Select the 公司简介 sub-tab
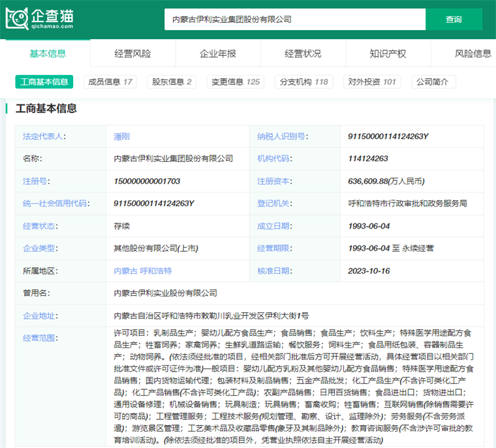496x448 pixels. tap(433, 82)
